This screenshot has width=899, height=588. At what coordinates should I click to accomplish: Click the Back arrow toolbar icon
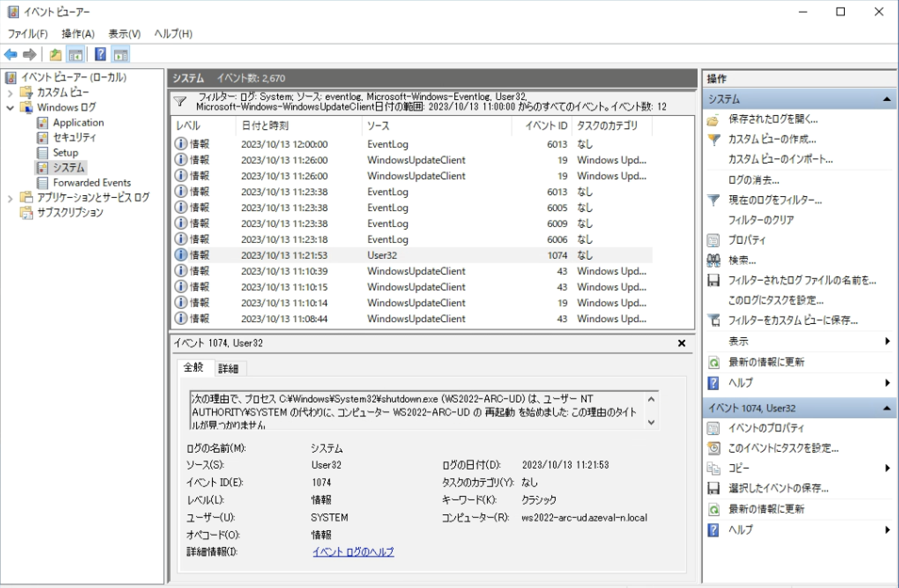[11, 55]
